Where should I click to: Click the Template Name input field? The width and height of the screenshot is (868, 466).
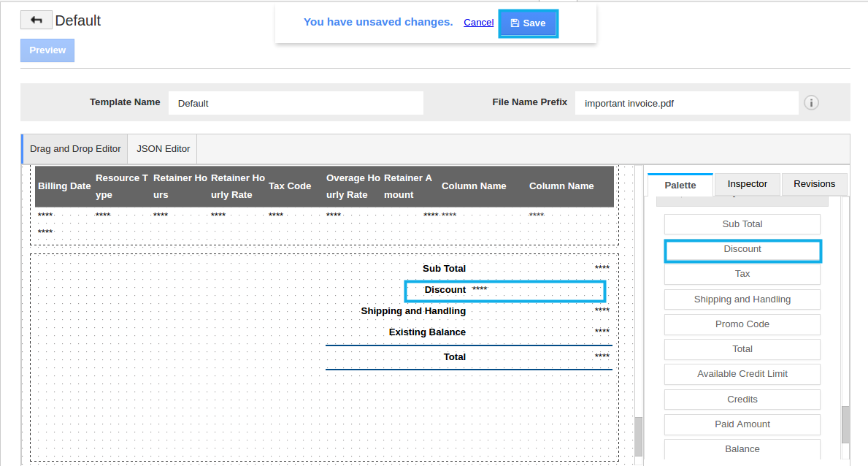click(296, 102)
